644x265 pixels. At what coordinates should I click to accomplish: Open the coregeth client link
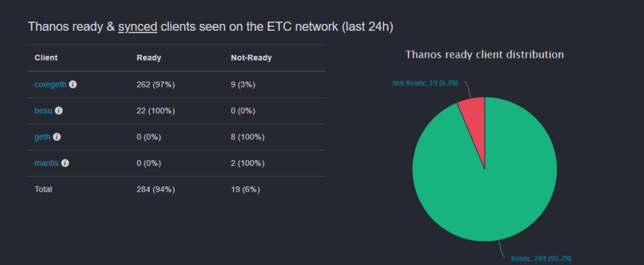click(x=50, y=84)
